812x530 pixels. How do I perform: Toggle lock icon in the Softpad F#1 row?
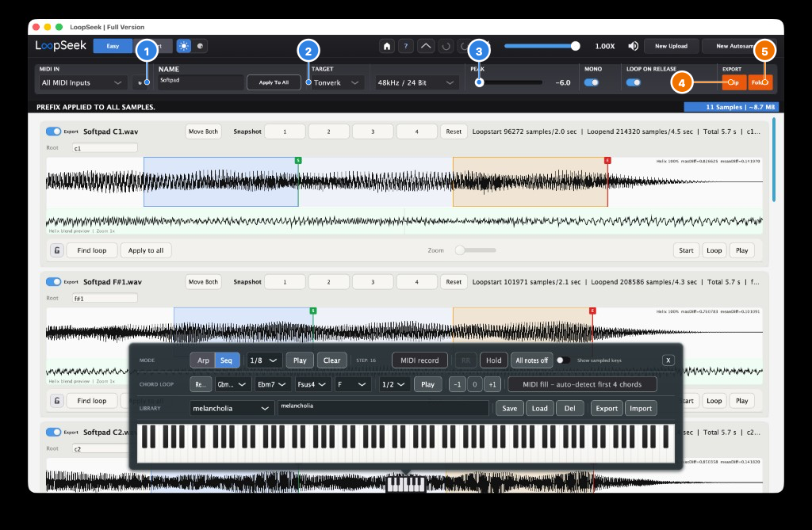pos(57,401)
